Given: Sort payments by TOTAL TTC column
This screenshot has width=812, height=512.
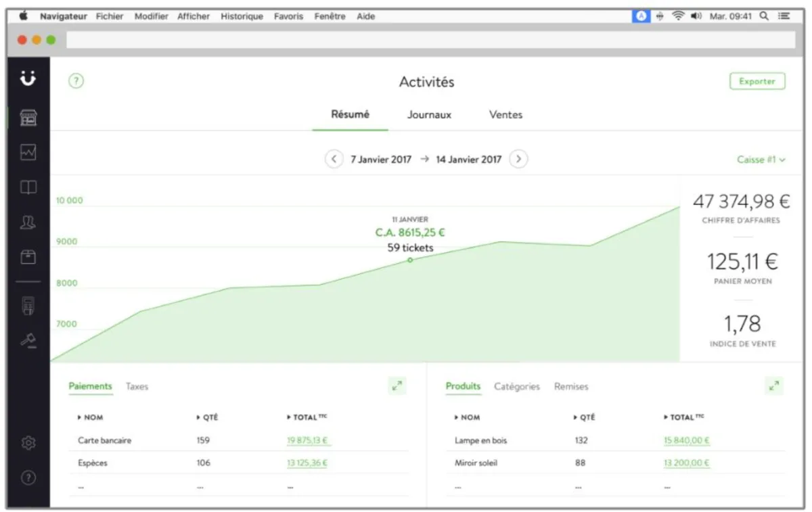Looking at the screenshot, I should click(307, 417).
